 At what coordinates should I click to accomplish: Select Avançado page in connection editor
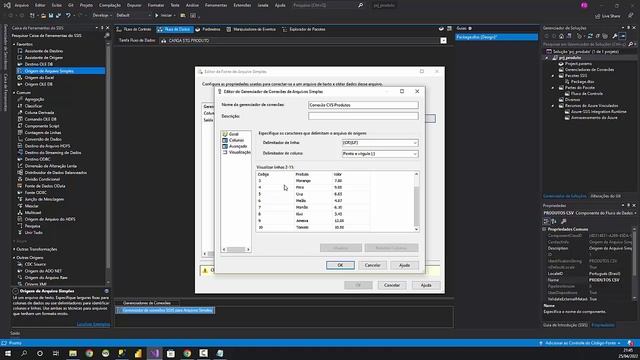point(237,146)
